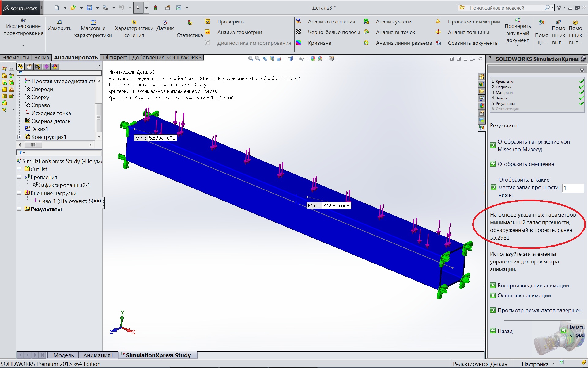This screenshot has width=588, height=368.
Task: Click the Save icon in top toolbar
Action: tap(89, 8)
